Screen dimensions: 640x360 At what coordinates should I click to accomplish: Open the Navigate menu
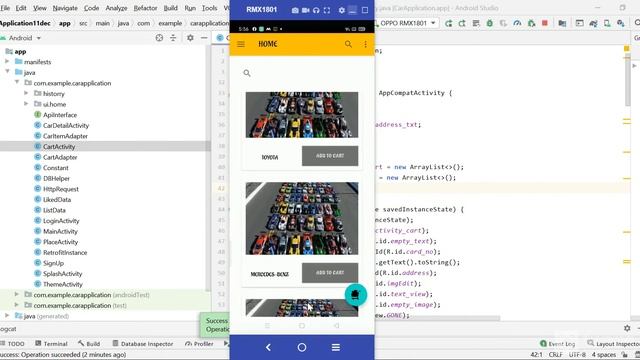pos(65,8)
